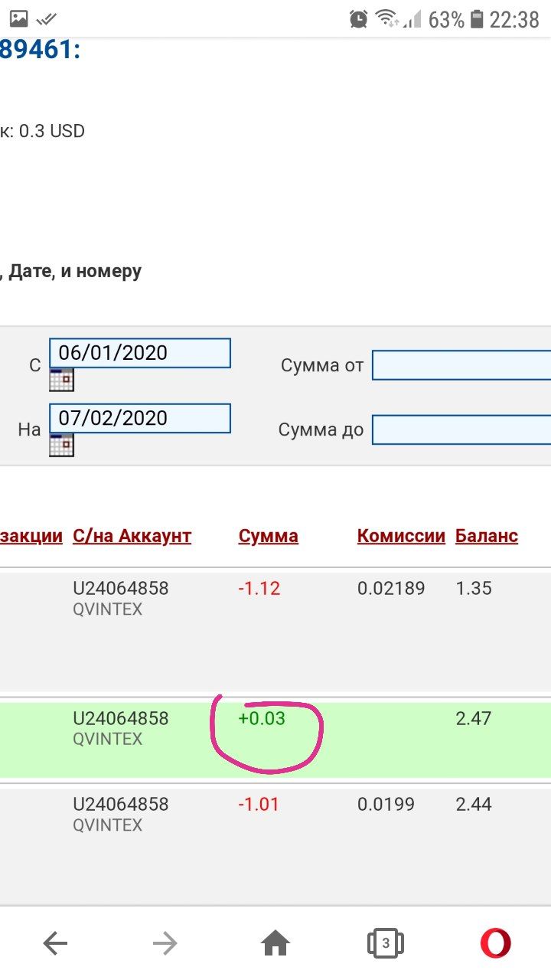Tap the clock showing 22:38
Screen dimensions: 551x980
click(514, 19)
